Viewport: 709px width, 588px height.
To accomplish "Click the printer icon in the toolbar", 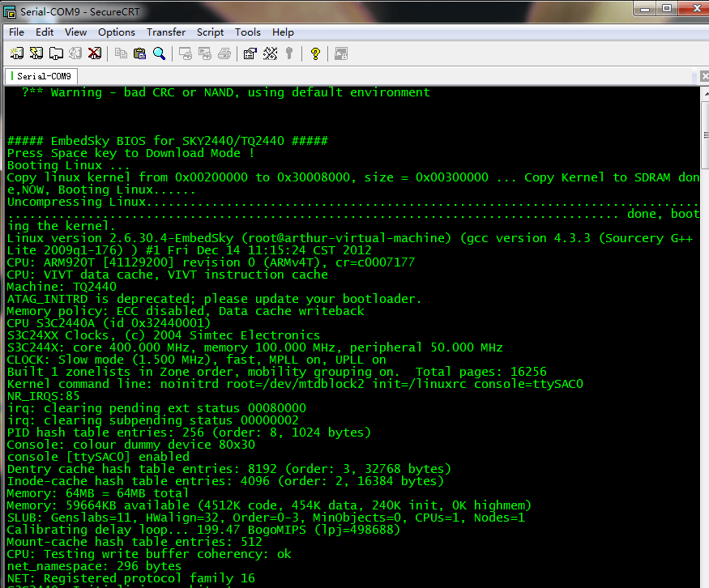I will coord(224,53).
